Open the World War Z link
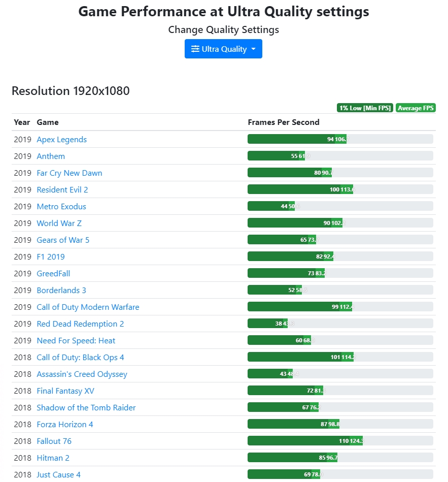The height and width of the screenshot is (482, 448). point(59,223)
